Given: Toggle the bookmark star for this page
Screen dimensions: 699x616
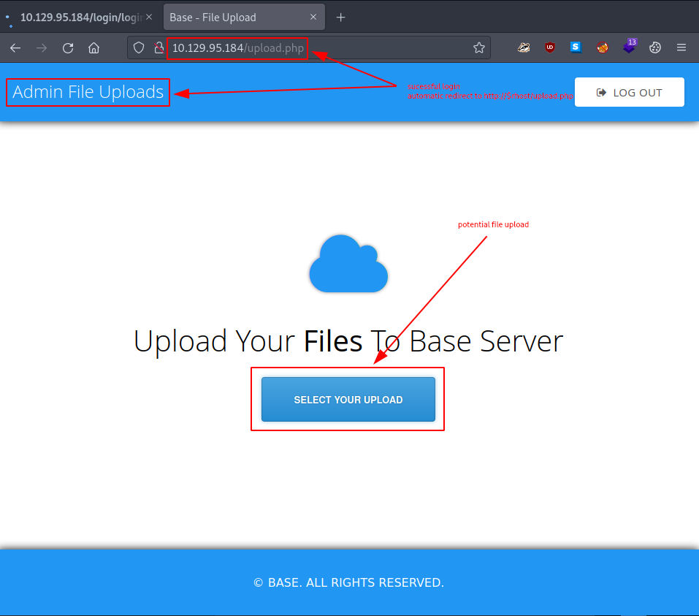Looking at the screenshot, I should click(479, 47).
